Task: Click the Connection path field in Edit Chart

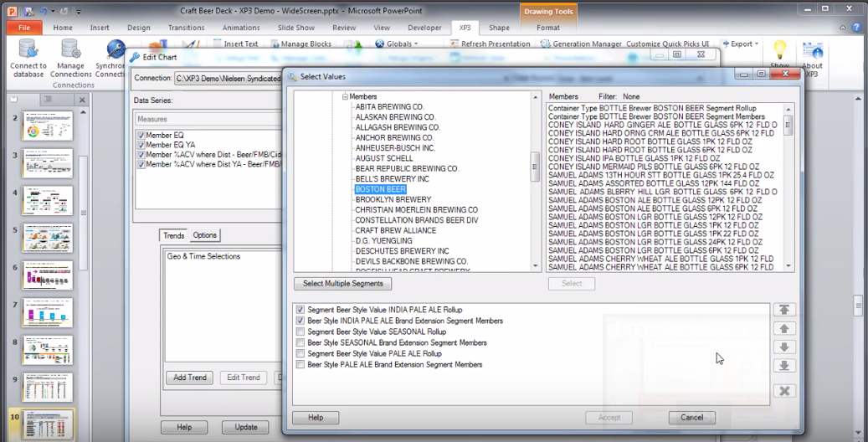Action: pos(228,79)
